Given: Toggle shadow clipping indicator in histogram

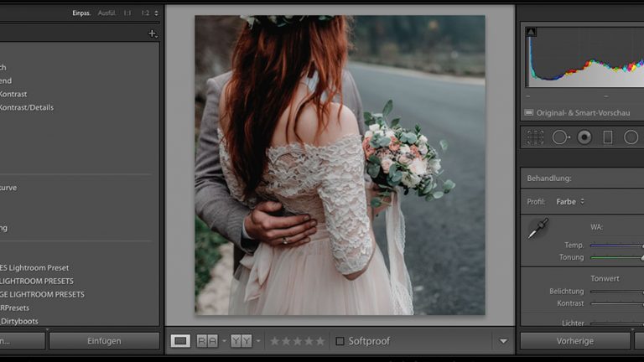Looking at the screenshot, I should 530,32.
